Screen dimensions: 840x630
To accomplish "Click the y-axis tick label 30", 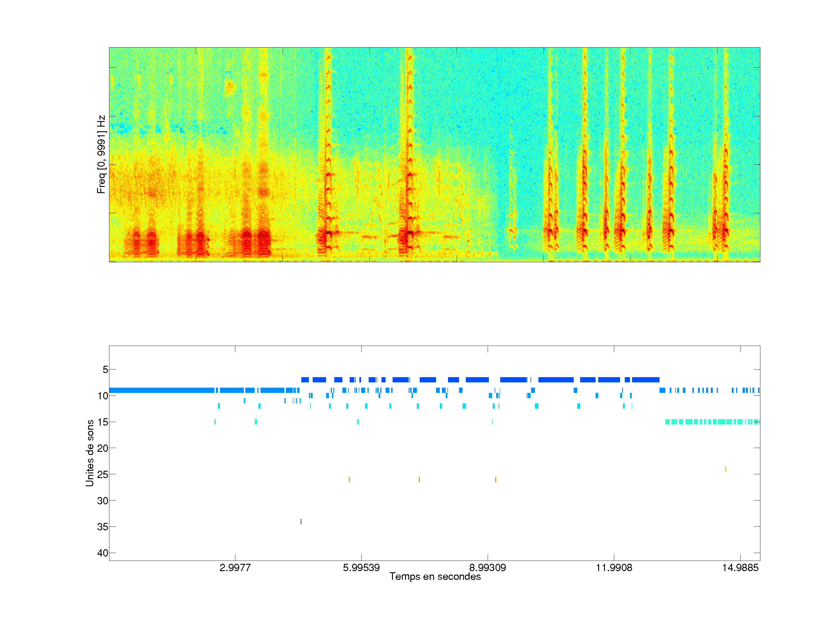I will (103, 501).
